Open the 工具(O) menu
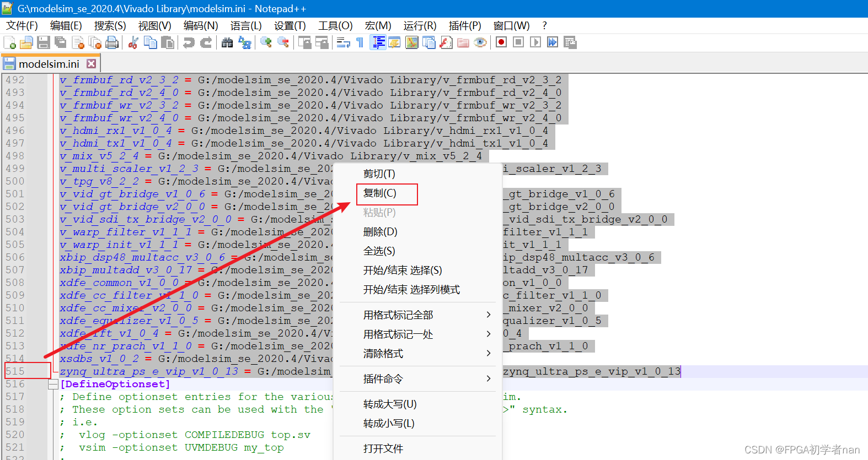The width and height of the screenshot is (868, 460). pyautogui.click(x=335, y=26)
